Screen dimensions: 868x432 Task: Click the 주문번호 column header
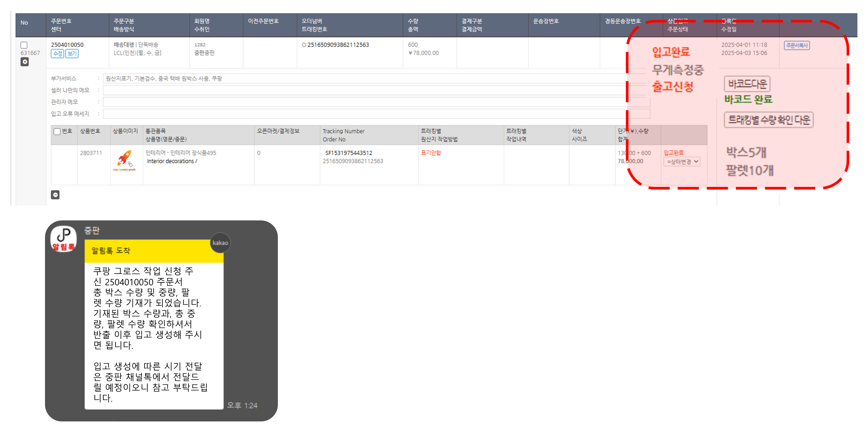coord(61,21)
